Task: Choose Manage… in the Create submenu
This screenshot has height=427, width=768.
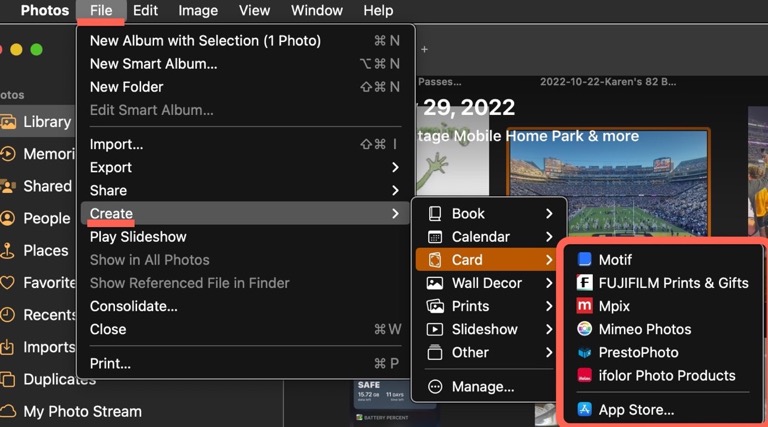Action: (482, 387)
